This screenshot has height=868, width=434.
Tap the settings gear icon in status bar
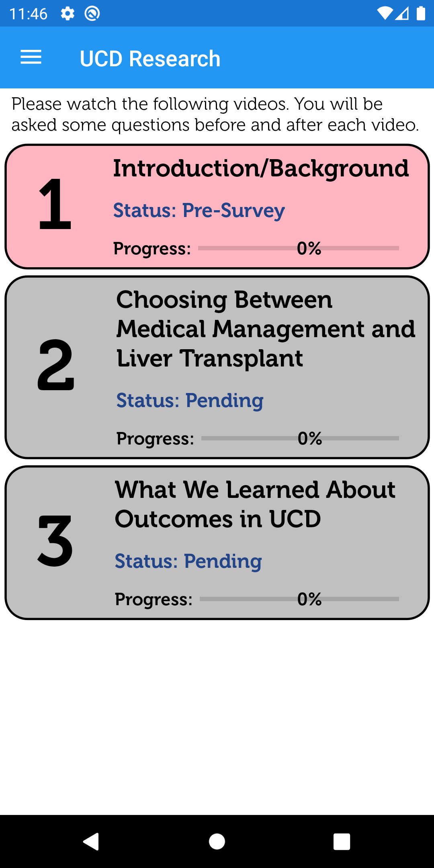click(68, 13)
